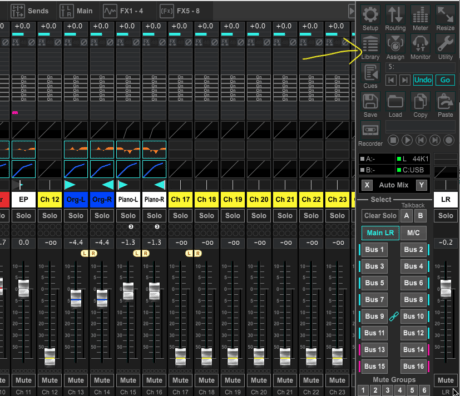
Task: Open the Meter view
Action: click(420, 18)
